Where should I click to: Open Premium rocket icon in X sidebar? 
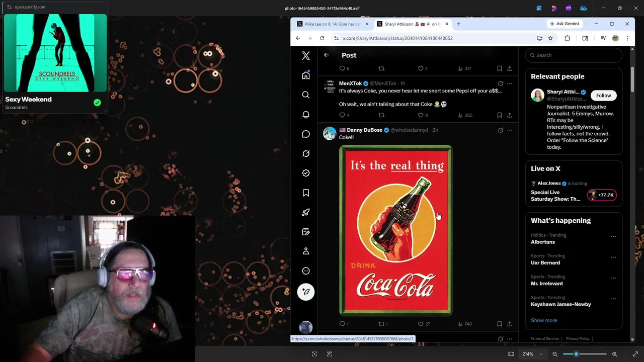point(306,212)
